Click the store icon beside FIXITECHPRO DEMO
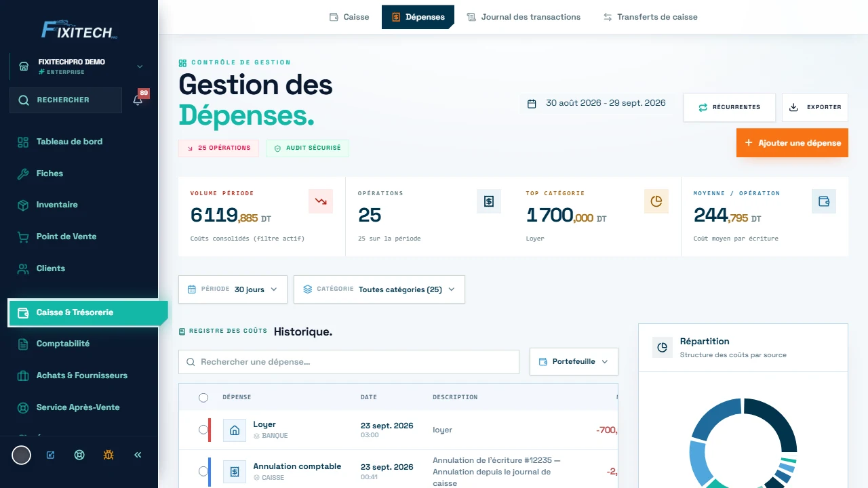 pyautogui.click(x=24, y=66)
